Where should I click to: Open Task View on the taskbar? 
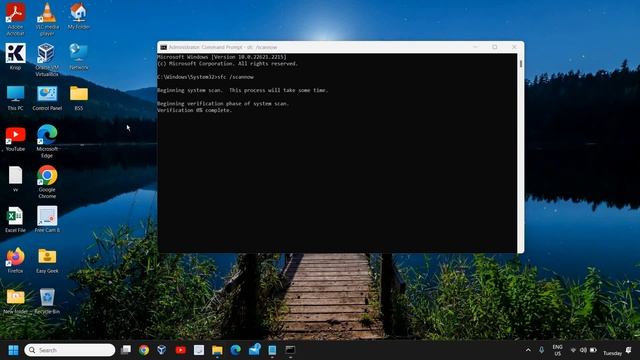click(126, 350)
